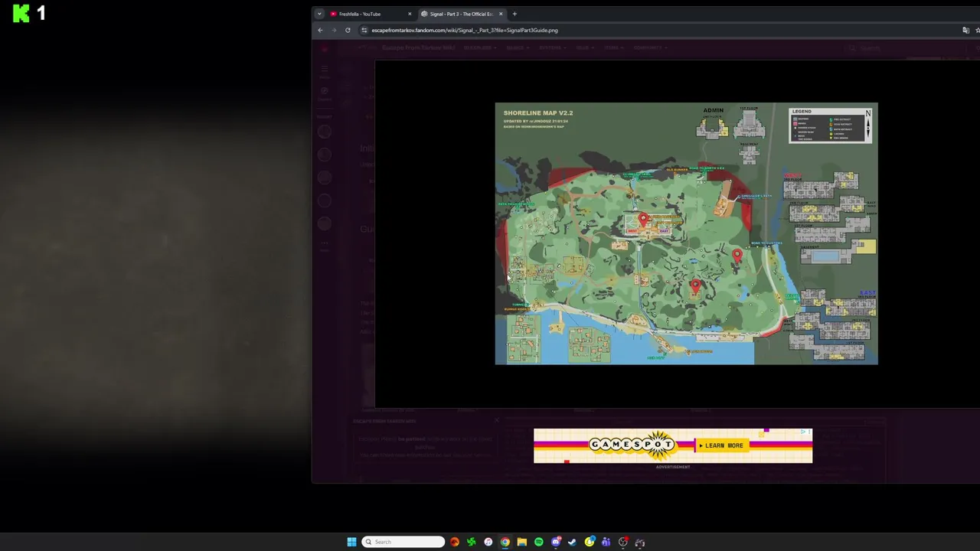Click Learn More on GameSpot ad
This screenshot has width=980, height=551.
721,445
